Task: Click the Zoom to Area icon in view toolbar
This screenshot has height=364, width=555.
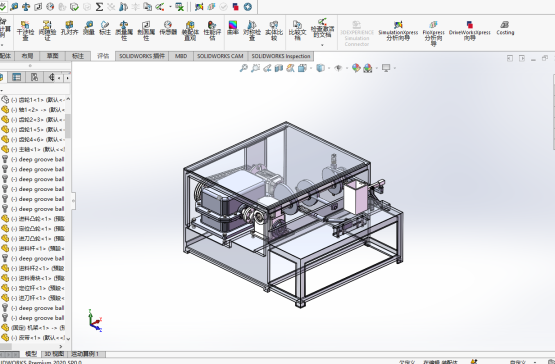Action: [255, 68]
